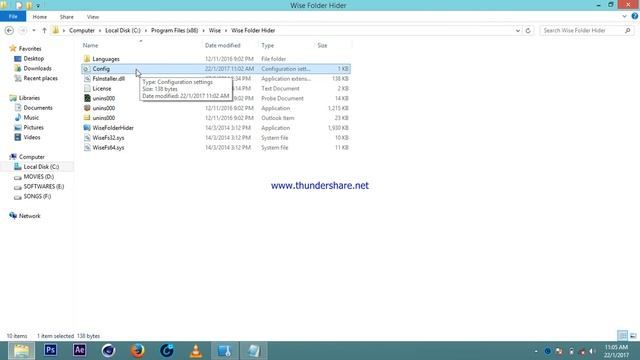The height and width of the screenshot is (360, 640).
Task: Open the View ribbon tab
Action: click(x=93, y=17)
